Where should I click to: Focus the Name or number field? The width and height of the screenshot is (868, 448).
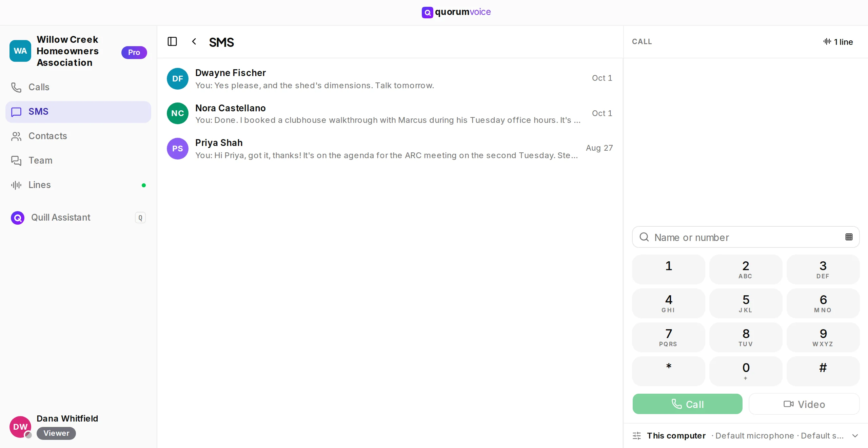pyautogui.click(x=746, y=237)
